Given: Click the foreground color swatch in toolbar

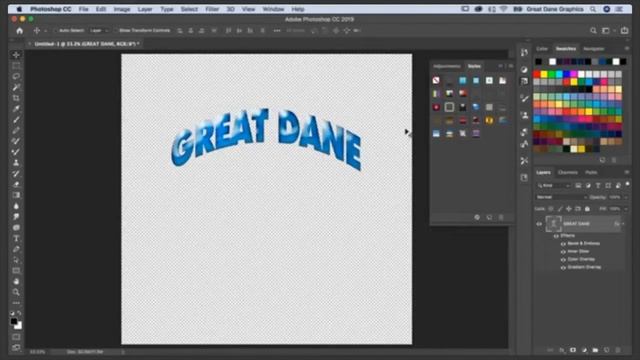Looking at the screenshot, I should coord(14,322).
